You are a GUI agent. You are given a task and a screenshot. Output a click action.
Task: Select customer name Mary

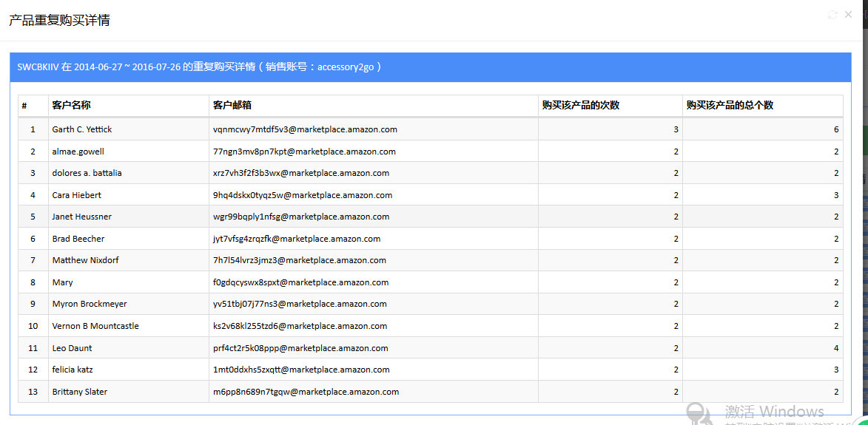point(63,282)
